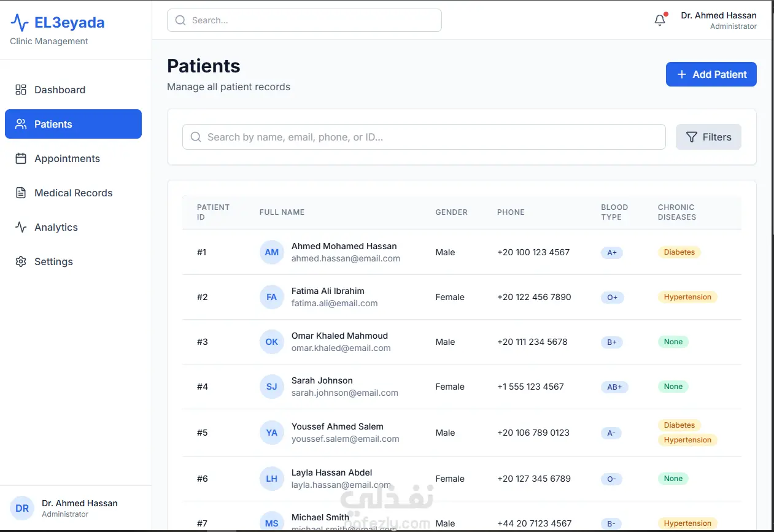Click patient ID #4
The height and width of the screenshot is (532, 774).
pyautogui.click(x=203, y=387)
